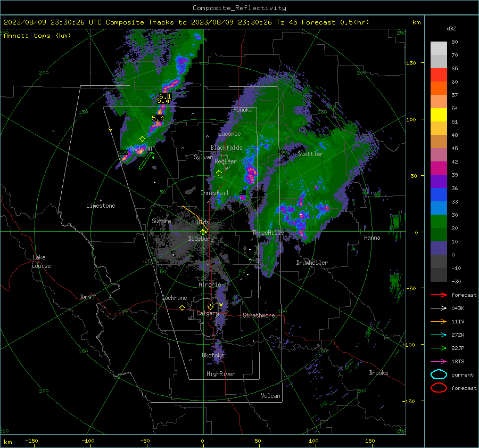Click the cyan current ellipse legend icon
The image size is (479, 448).
click(x=439, y=374)
